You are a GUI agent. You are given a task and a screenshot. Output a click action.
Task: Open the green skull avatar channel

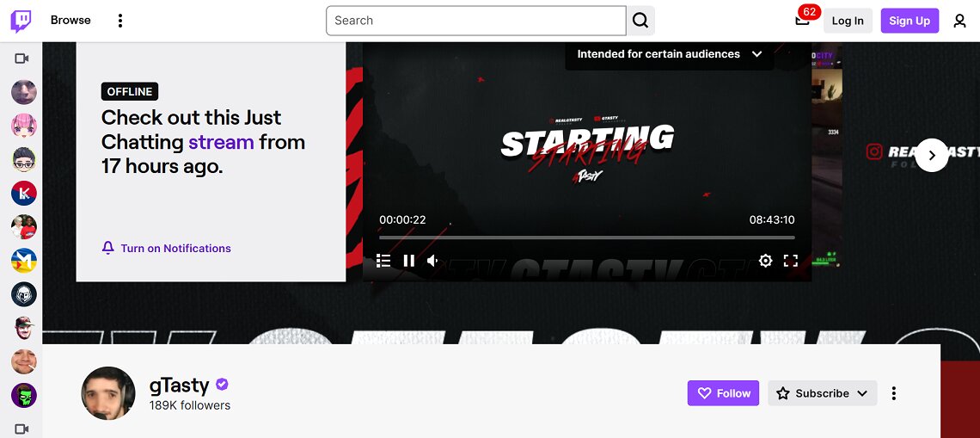(24, 396)
